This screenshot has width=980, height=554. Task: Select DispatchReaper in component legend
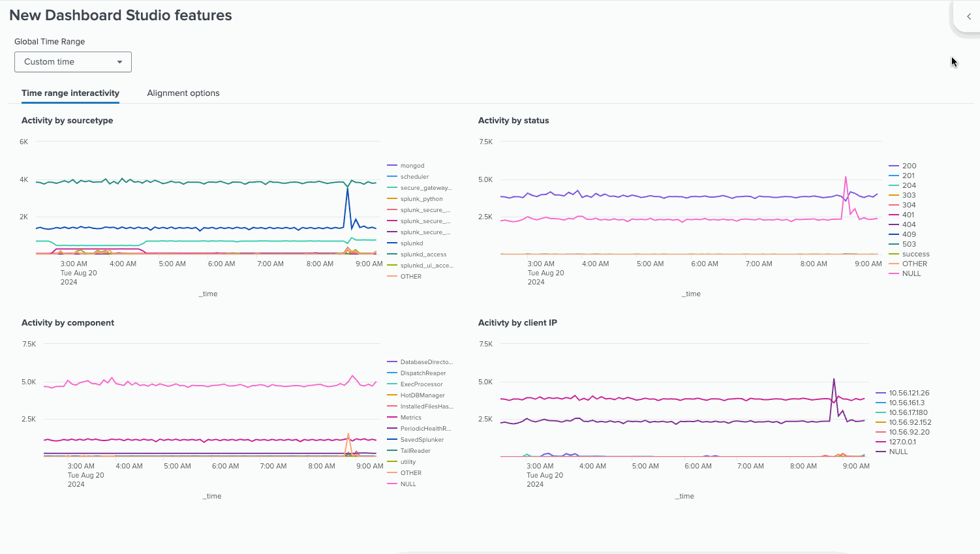pos(423,373)
